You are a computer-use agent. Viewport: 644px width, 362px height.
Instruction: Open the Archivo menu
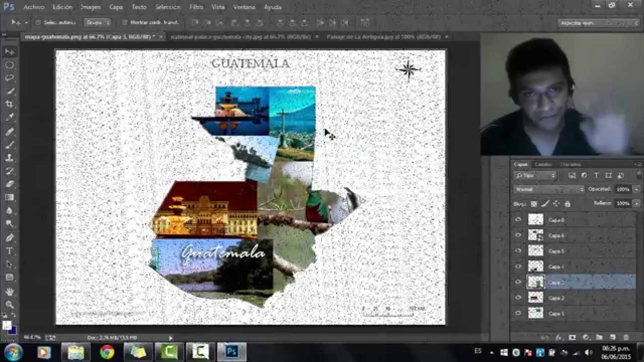click(34, 7)
